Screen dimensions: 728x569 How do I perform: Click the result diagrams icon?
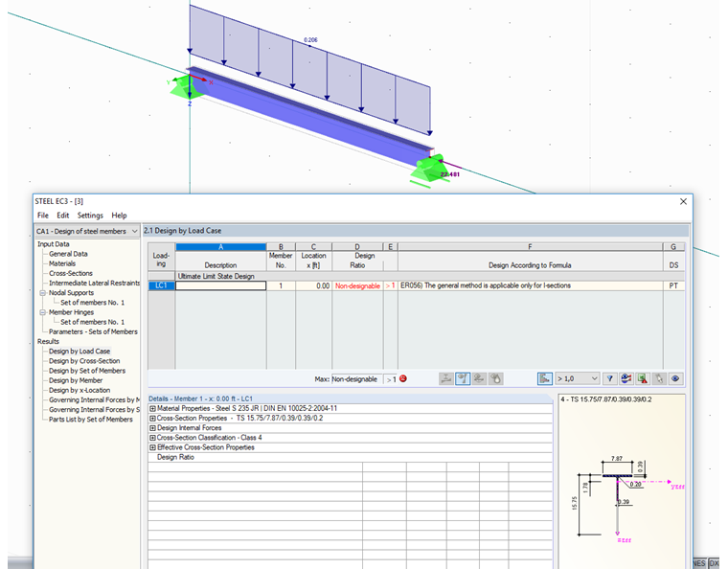click(626, 378)
